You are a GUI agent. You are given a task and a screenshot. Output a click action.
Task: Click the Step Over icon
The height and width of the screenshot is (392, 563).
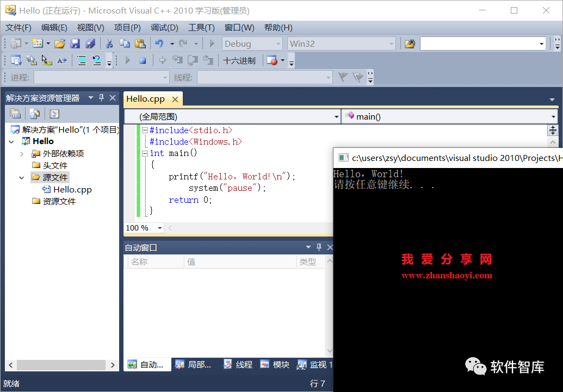[193, 60]
